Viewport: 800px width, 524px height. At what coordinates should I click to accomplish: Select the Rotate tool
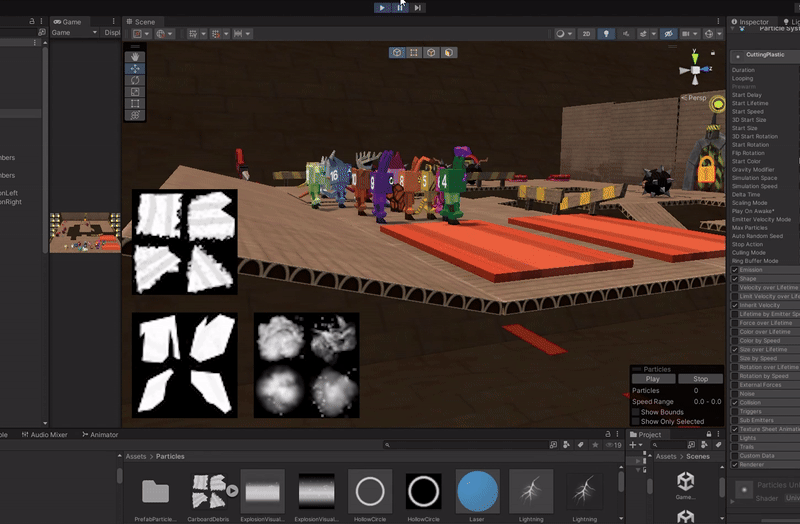coord(135,80)
